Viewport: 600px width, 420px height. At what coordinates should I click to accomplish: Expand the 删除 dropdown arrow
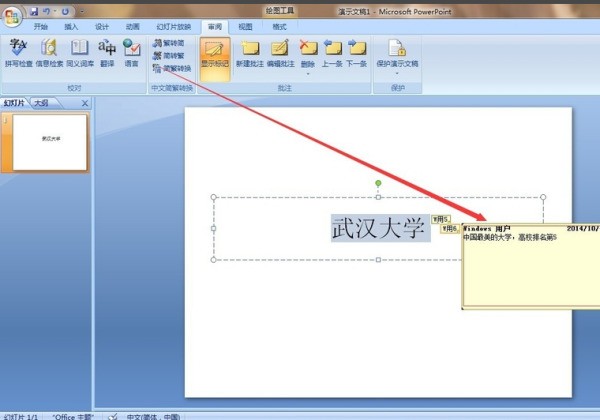pyautogui.click(x=308, y=73)
